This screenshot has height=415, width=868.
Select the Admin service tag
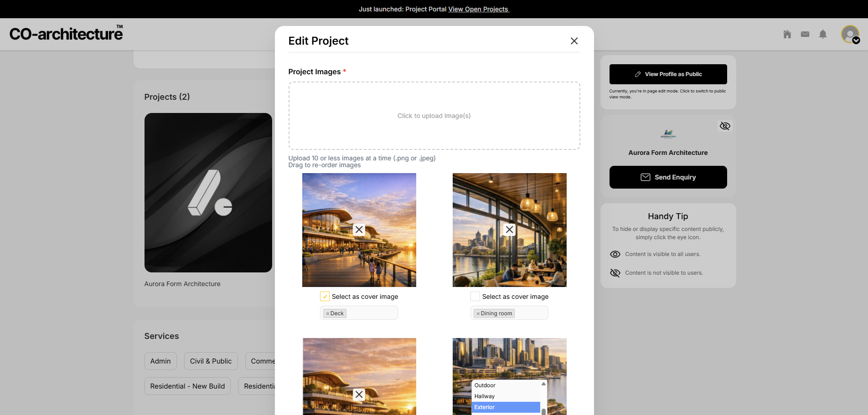tap(160, 361)
